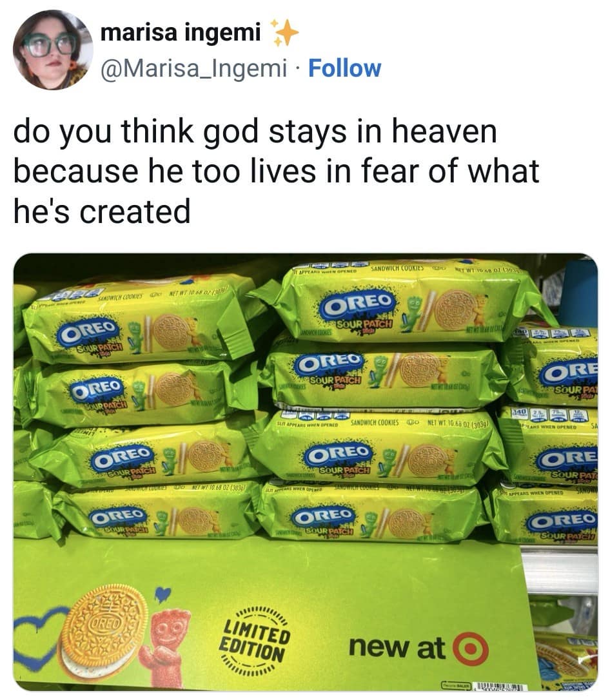Click the red Target bullseye logo
The image size is (610, 700).
tap(471, 648)
